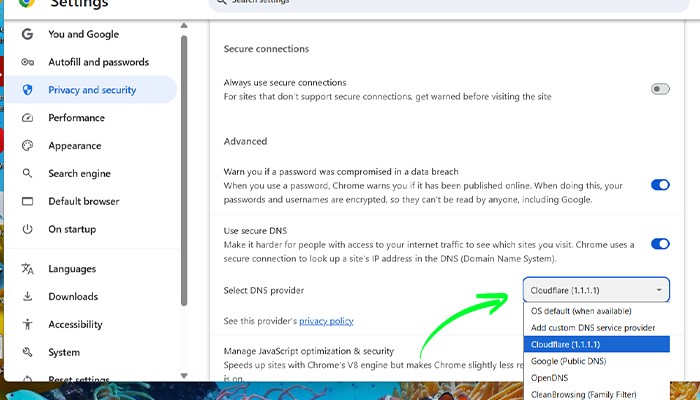The image size is (700, 400).
Task: Click the Search engine magnifier icon
Action: [x=27, y=173]
